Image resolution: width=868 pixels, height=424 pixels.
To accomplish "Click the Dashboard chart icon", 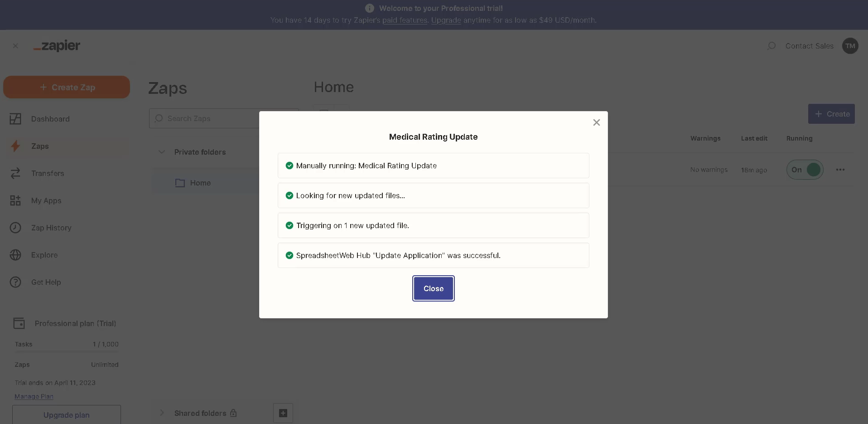I will [x=15, y=119].
